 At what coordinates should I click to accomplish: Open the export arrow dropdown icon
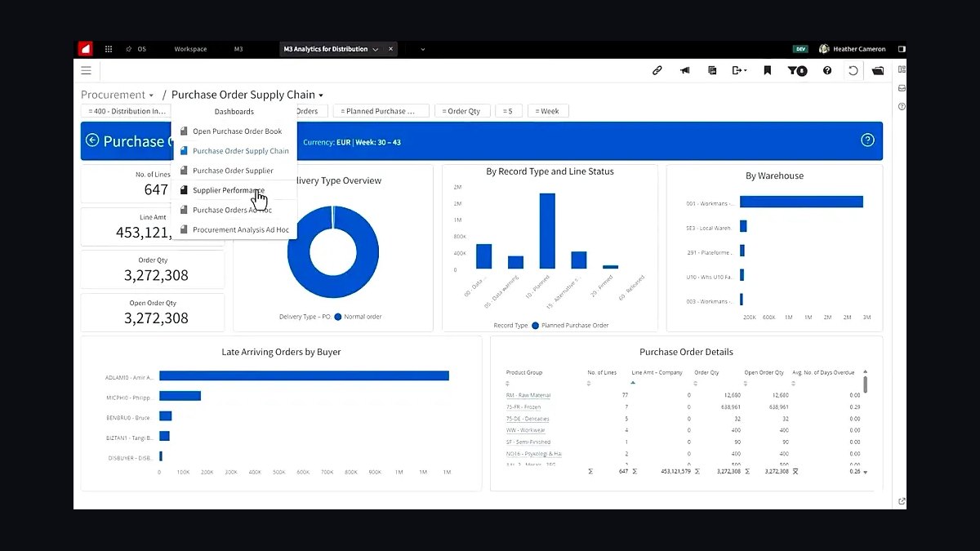point(739,71)
